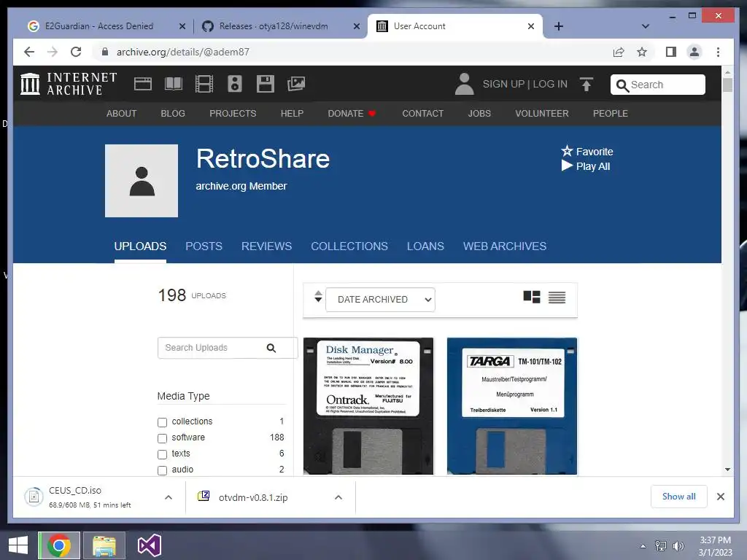Open the Web archive icon in top bar
Screen dimensions: 747x560
pyautogui.click(x=143, y=84)
